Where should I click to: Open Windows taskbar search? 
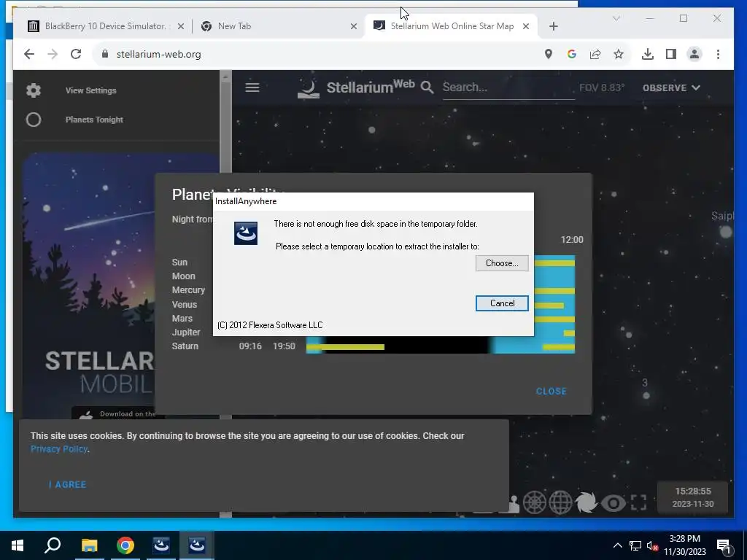[x=53, y=545]
